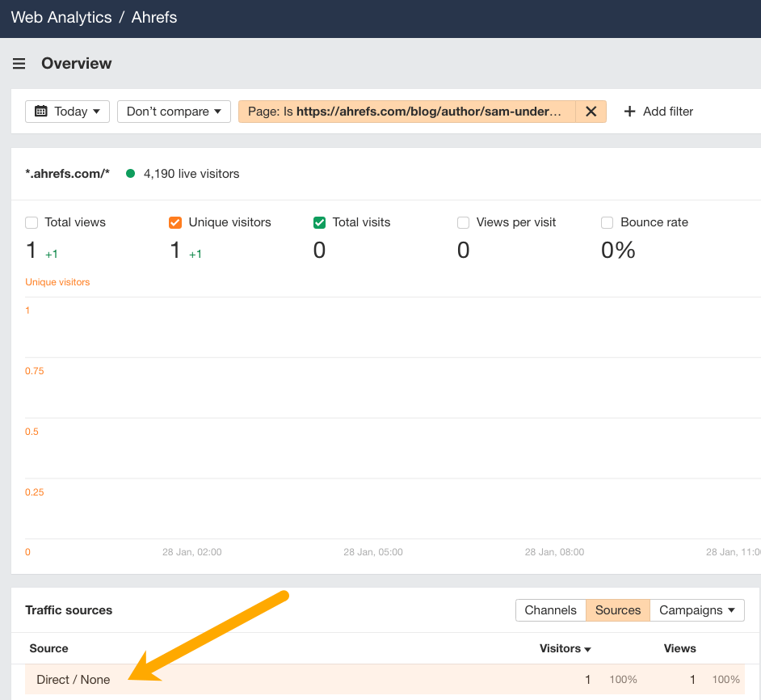Open the hamburger menu icon
This screenshot has height=700, width=761.
tap(19, 63)
